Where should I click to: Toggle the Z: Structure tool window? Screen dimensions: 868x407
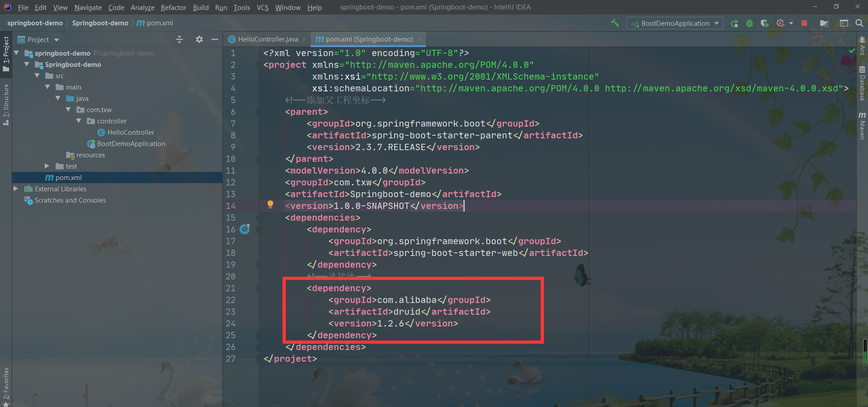pos(6,104)
